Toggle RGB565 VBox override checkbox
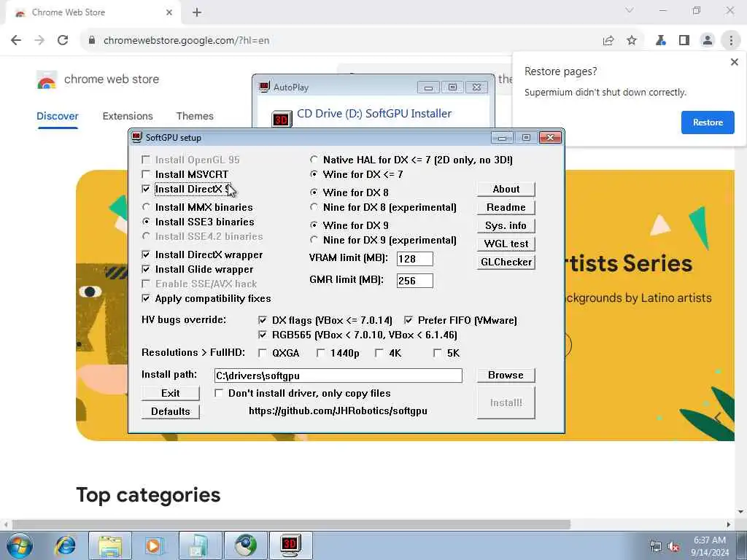 [x=263, y=335]
